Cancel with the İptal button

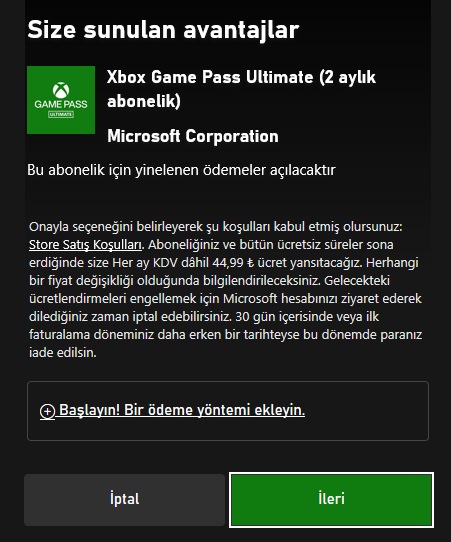pyautogui.click(x=124, y=500)
